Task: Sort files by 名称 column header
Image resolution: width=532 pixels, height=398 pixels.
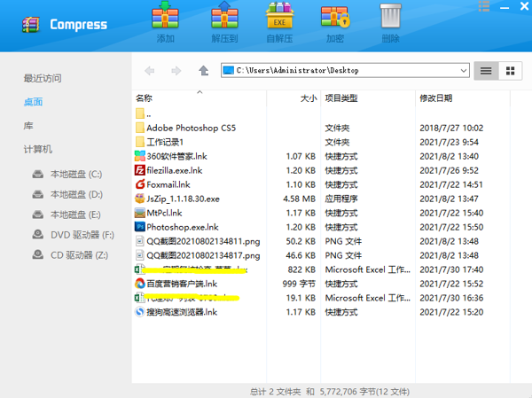Action: 145,98
